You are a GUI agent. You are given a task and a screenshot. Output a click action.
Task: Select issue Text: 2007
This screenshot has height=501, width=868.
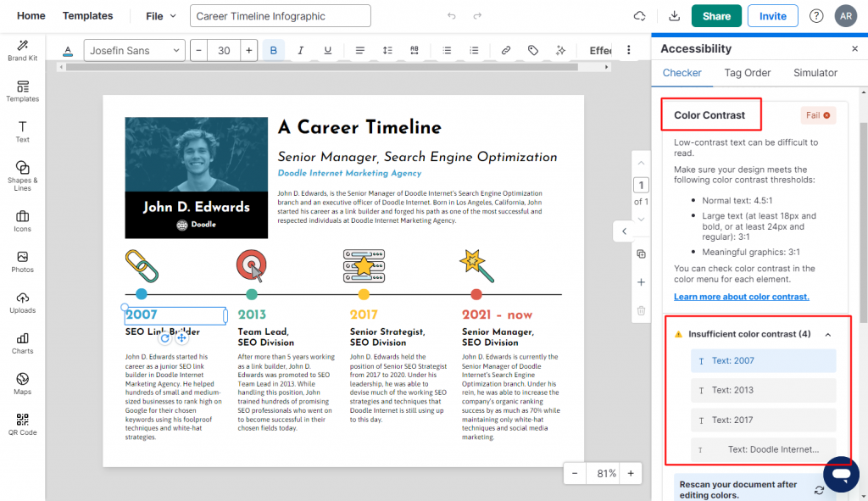(x=764, y=361)
